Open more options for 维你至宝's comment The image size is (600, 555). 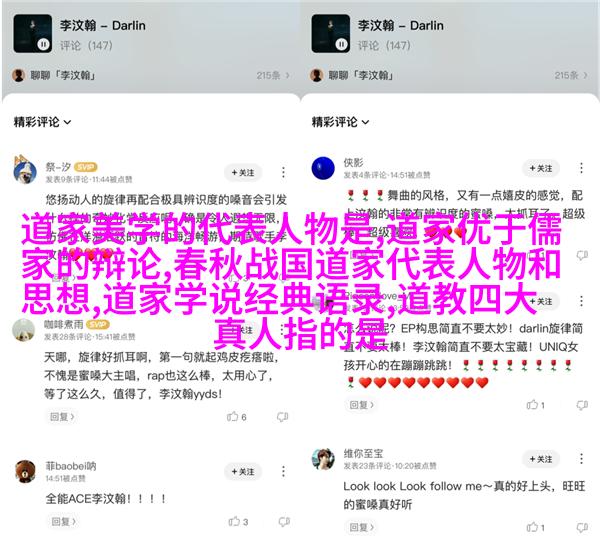(581, 459)
